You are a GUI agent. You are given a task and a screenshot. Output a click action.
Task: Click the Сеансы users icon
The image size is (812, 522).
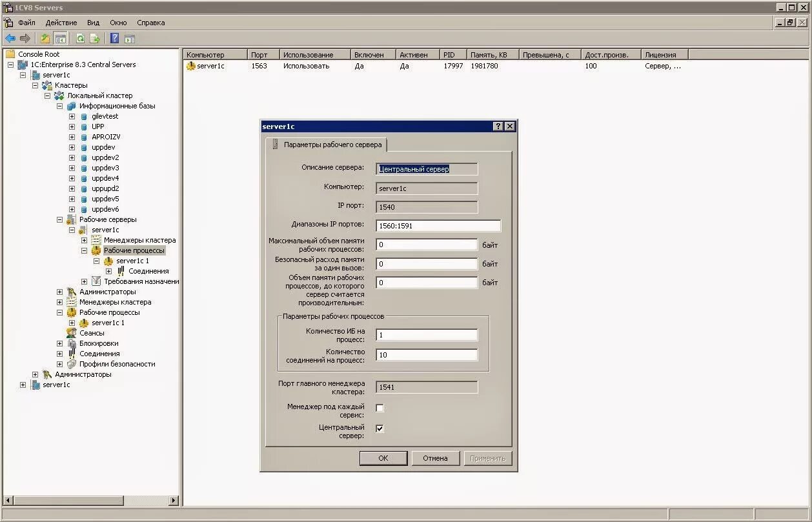point(72,333)
